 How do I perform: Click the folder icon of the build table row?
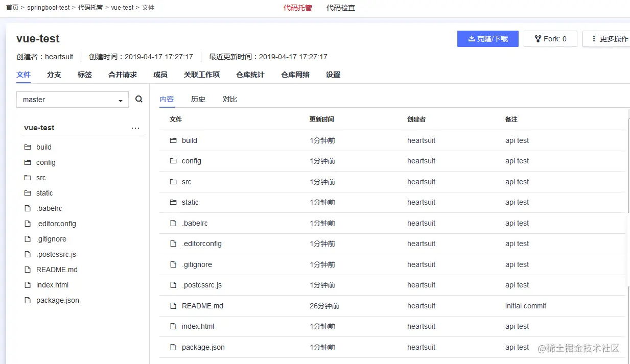pyautogui.click(x=173, y=140)
